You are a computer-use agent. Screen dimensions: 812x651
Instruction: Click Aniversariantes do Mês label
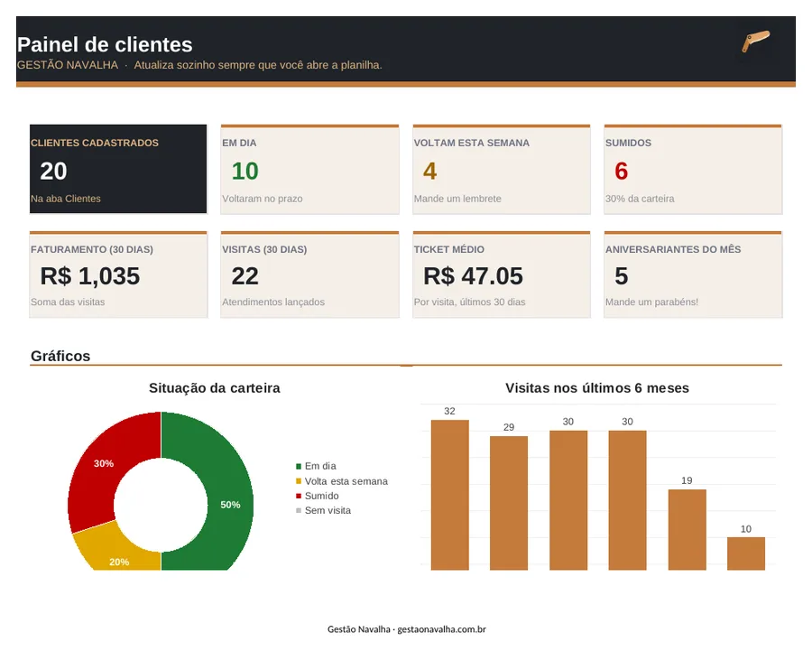pyautogui.click(x=673, y=249)
